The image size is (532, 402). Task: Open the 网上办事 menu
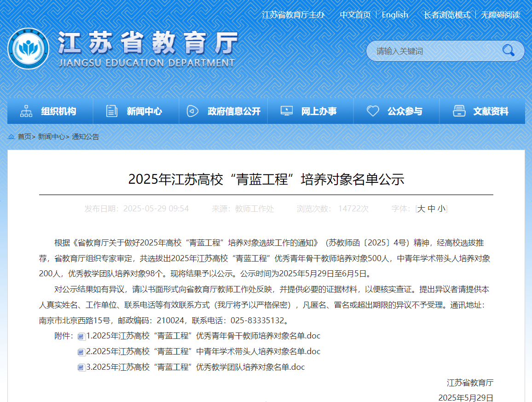pos(311,111)
